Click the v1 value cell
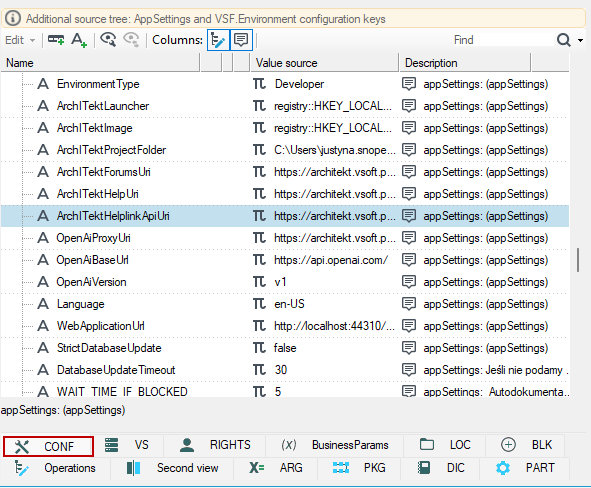Image resolution: width=591 pixels, height=488 pixels. 280,282
